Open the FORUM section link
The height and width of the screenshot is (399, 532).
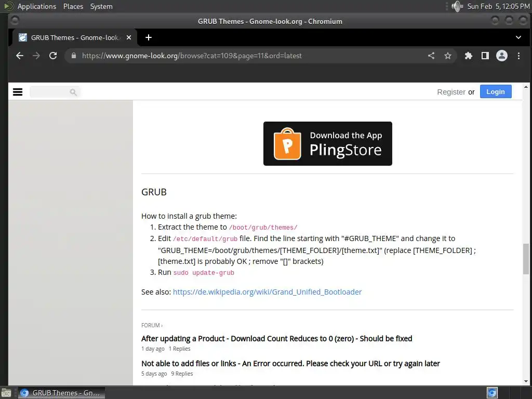[x=152, y=325]
